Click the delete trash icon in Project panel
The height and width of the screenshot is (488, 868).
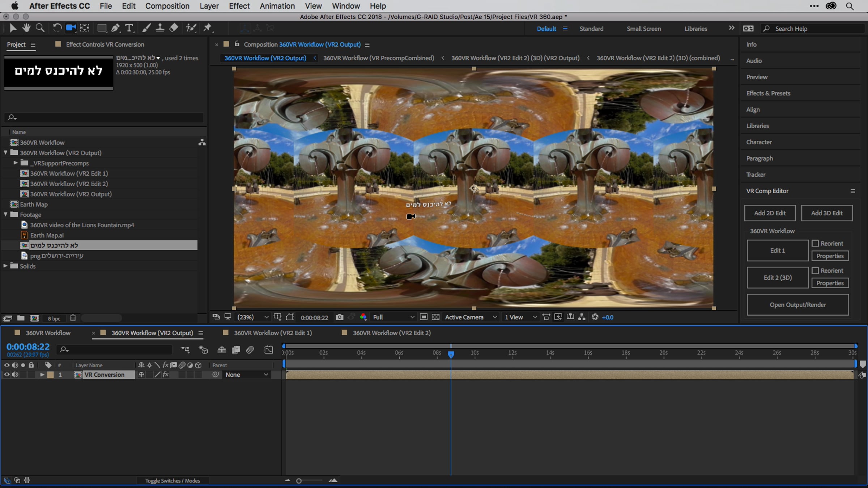point(73,318)
